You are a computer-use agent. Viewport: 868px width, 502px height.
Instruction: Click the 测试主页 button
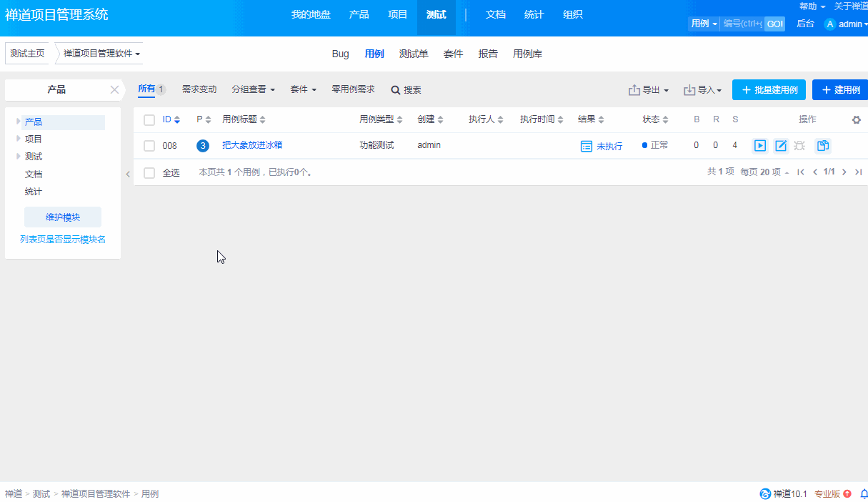point(27,54)
